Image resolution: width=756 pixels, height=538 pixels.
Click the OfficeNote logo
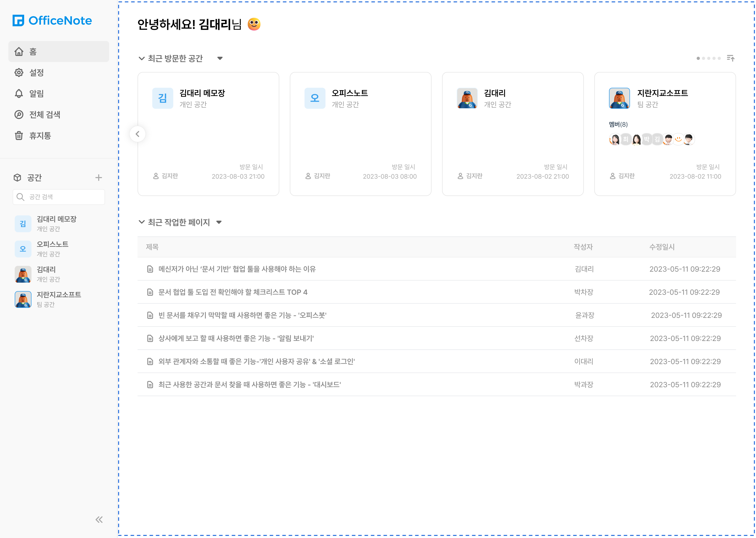pos(52,20)
